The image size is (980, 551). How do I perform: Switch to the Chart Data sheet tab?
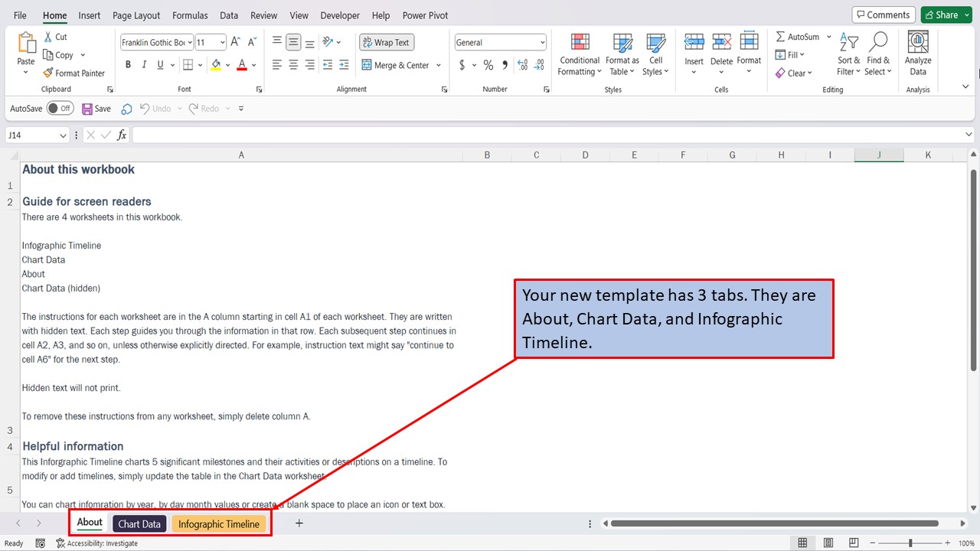pyautogui.click(x=139, y=523)
